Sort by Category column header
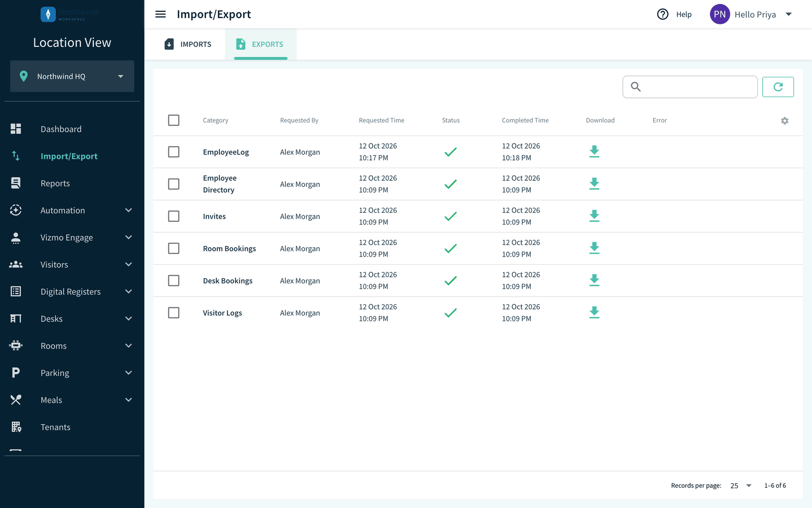The image size is (812, 508). tap(216, 120)
